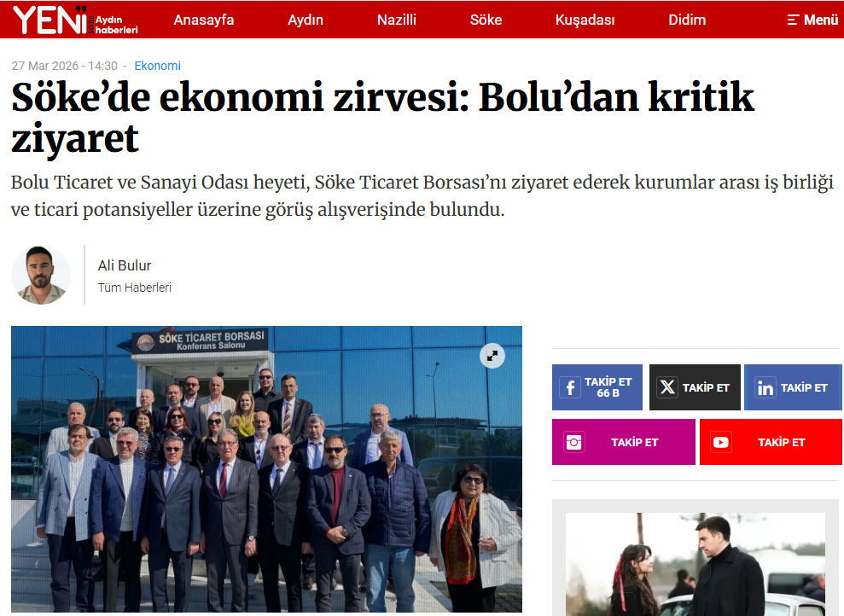Screen dimensions: 844x616
Task: Open the Ekonomi category link
Action: point(157,66)
